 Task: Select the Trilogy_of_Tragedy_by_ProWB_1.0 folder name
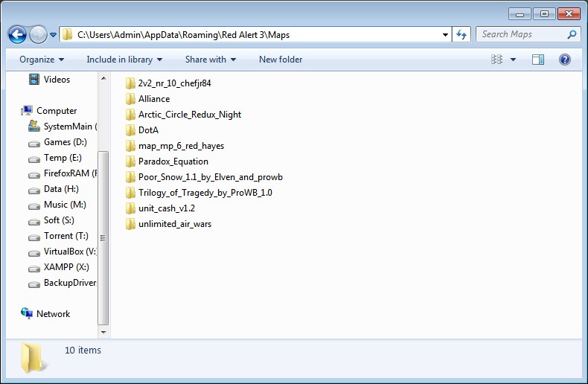[205, 193]
